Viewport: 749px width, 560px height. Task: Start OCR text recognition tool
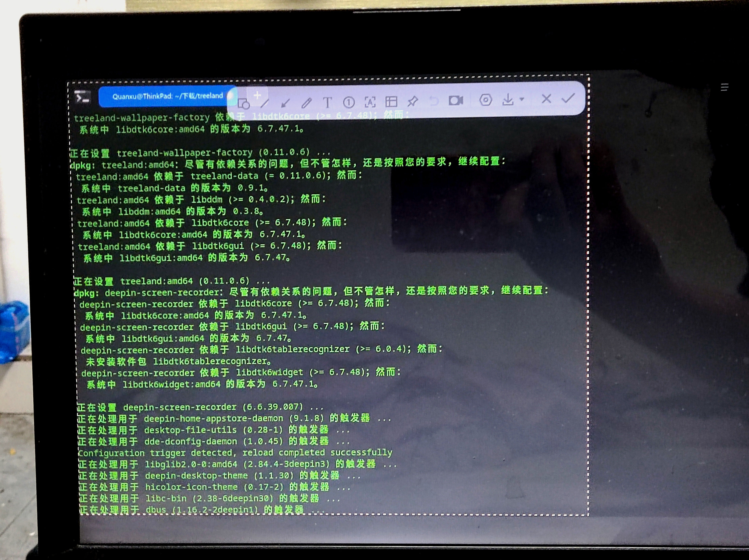pyautogui.click(x=370, y=102)
